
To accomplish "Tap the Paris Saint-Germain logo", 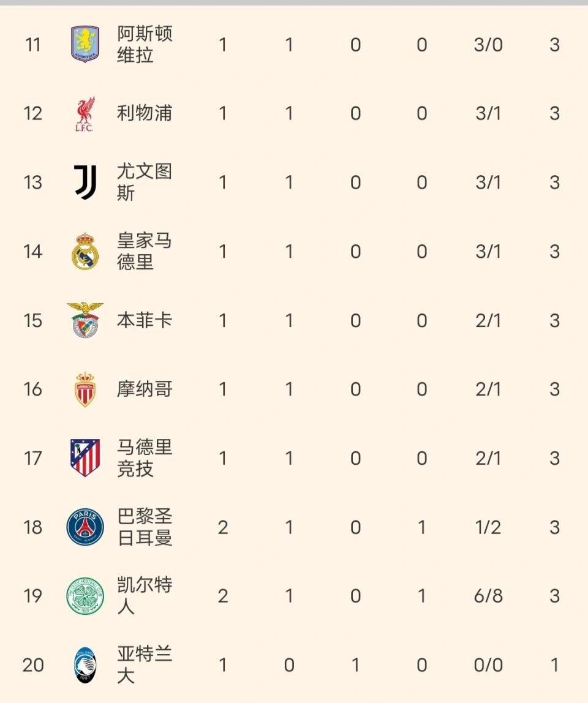I will click(85, 527).
